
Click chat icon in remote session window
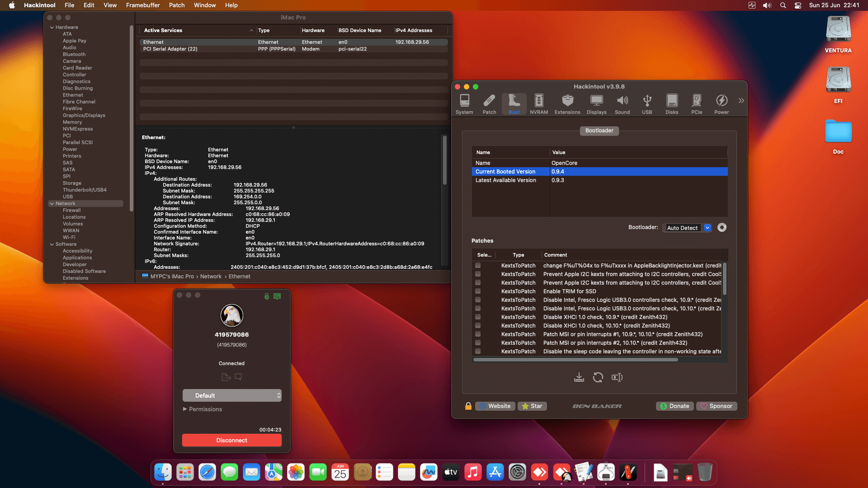click(x=238, y=377)
